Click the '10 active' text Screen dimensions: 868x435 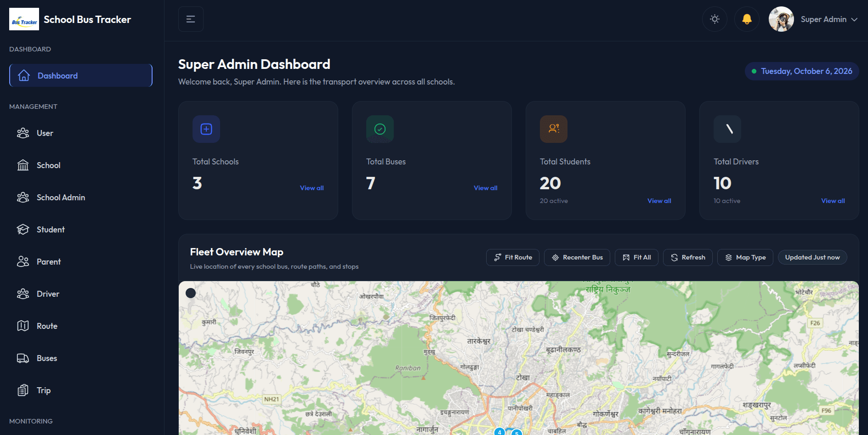[x=727, y=201]
